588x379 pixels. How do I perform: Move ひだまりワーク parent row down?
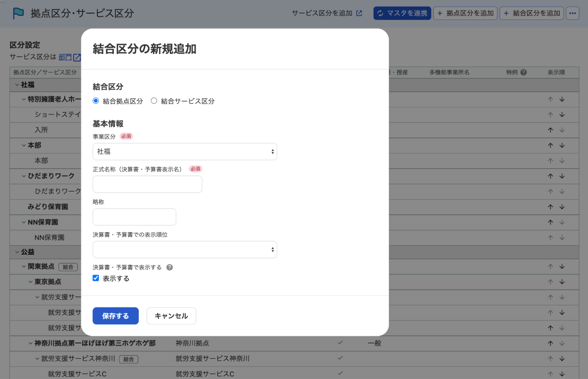click(x=562, y=176)
